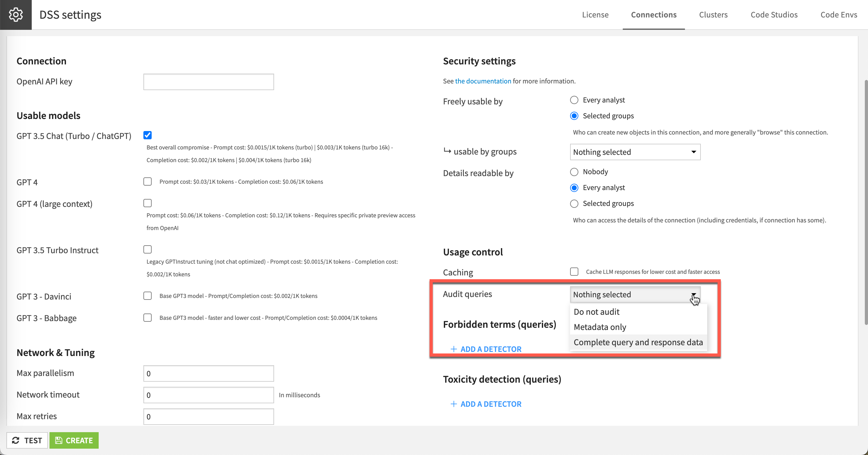This screenshot has height=455, width=868.
Task: Select 'Nobody' under Details readable by
Action: coord(574,172)
